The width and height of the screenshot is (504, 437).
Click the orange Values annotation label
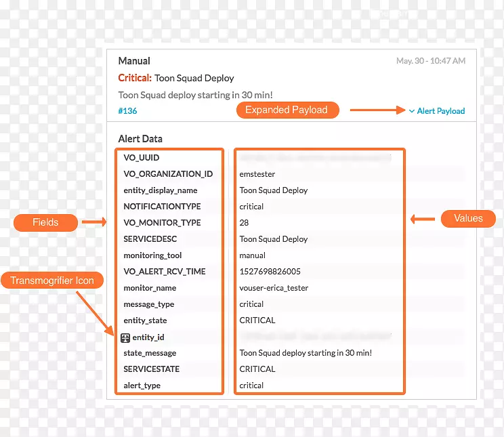click(468, 218)
